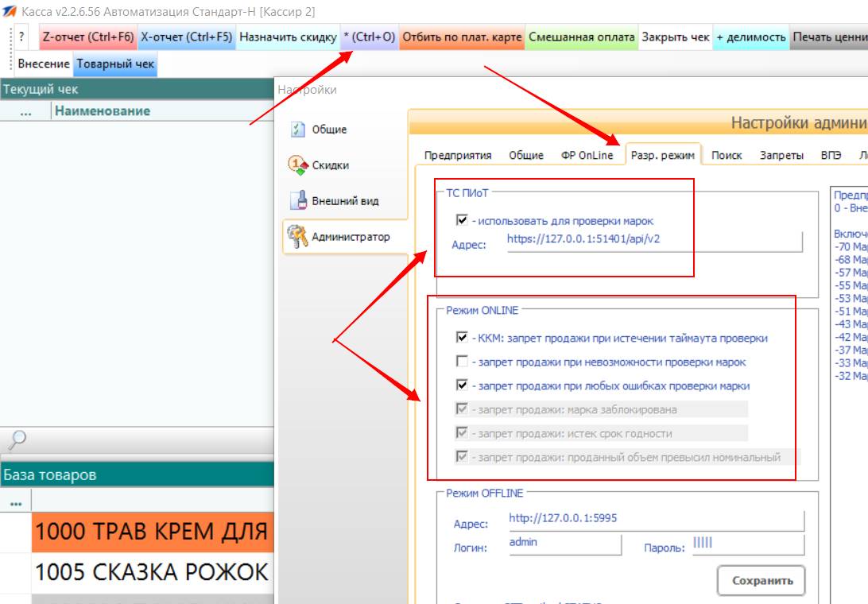Click the Скидки icon in settings sidebar
The image size is (868, 604).
(298, 165)
